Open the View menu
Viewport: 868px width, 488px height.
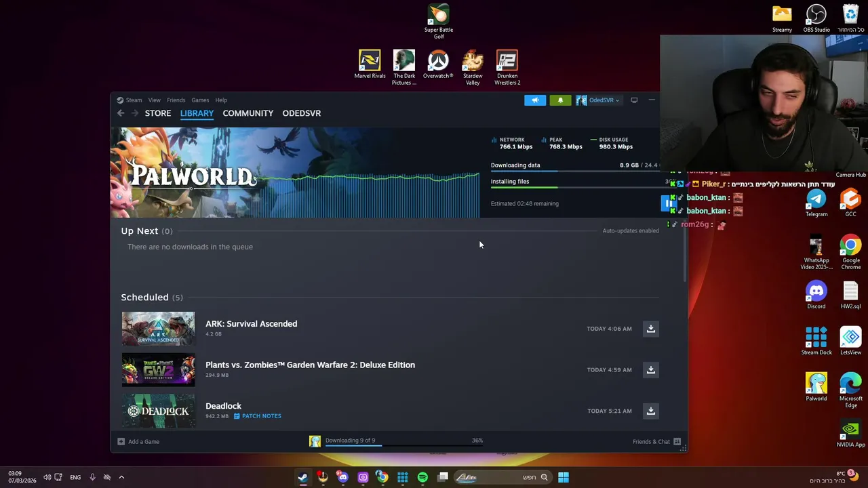coord(155,100)
